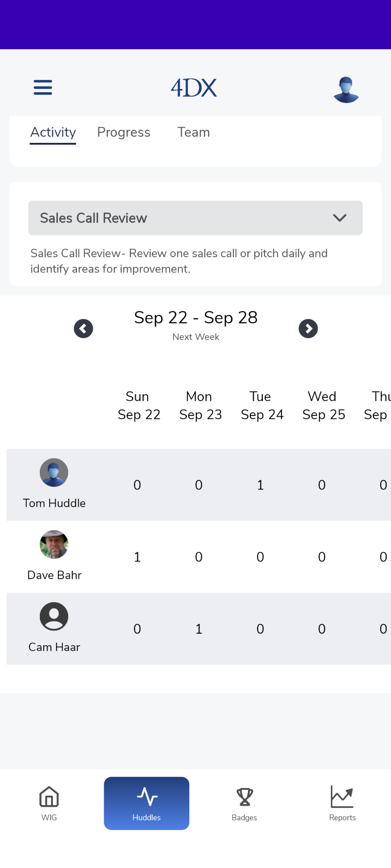This screenshot has height=868, width=391.
Task: Select Cam Haar's Mon Sep 23 value
Action: coord(199,629)
